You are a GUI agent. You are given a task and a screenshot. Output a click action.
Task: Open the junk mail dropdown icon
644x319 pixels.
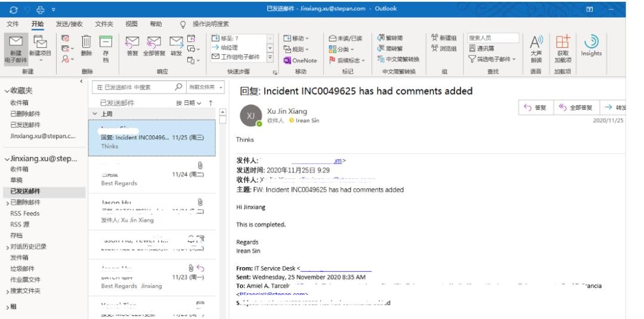point(67,60)
